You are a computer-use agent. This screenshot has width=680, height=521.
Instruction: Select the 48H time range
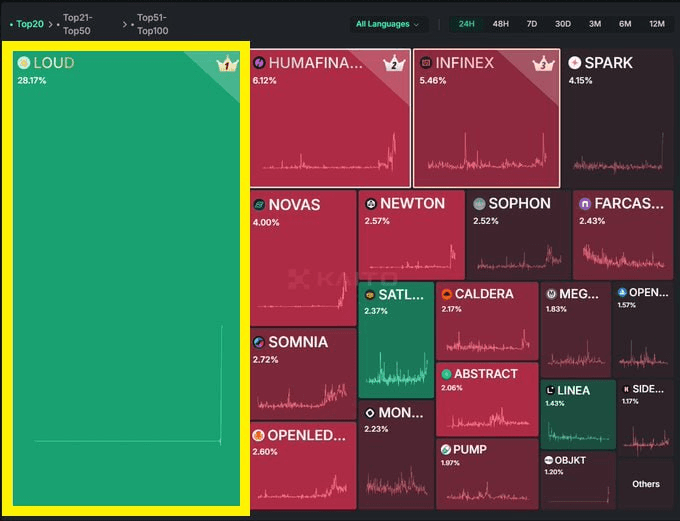[500, 24]
